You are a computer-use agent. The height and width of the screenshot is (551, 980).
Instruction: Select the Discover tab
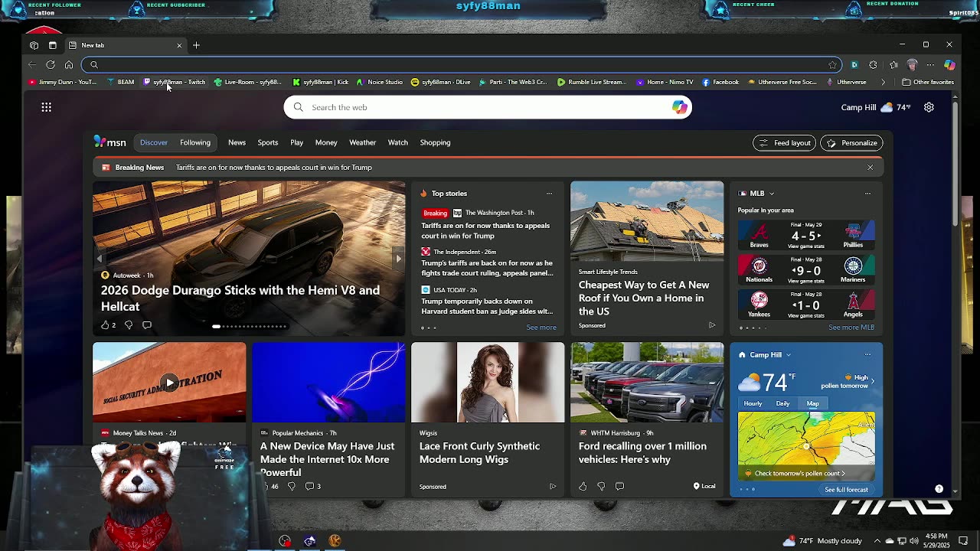click(154, 142)
